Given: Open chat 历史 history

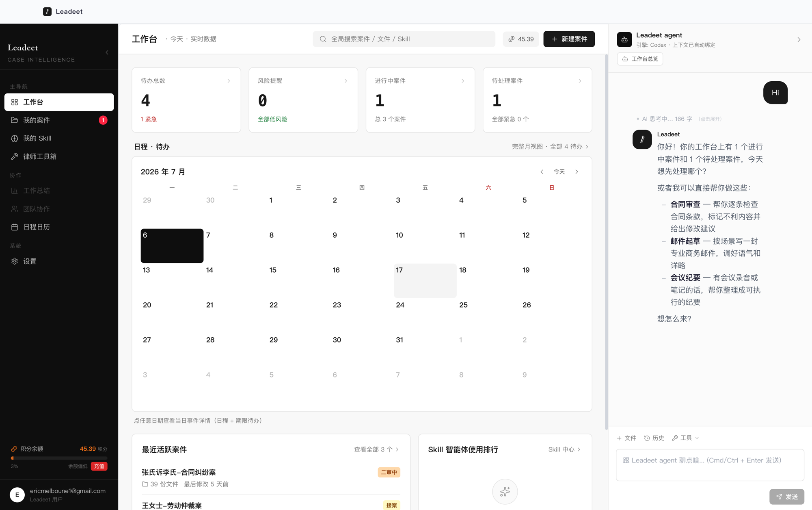Looking at the screenshot, I should point(654,438).
